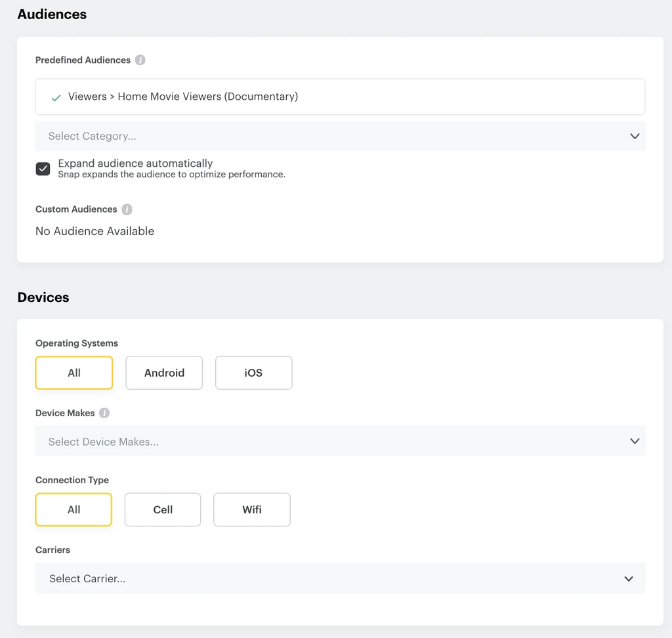The width and height of the screenshot is (672, 638).
Task: Click the chevron arrow on Select Device Makes
Action: [x=634, y=441]
